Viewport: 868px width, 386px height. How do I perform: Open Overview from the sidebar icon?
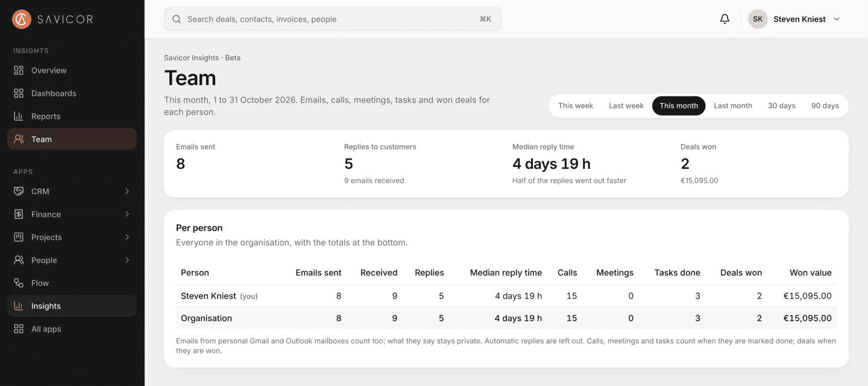coord(19,71)
